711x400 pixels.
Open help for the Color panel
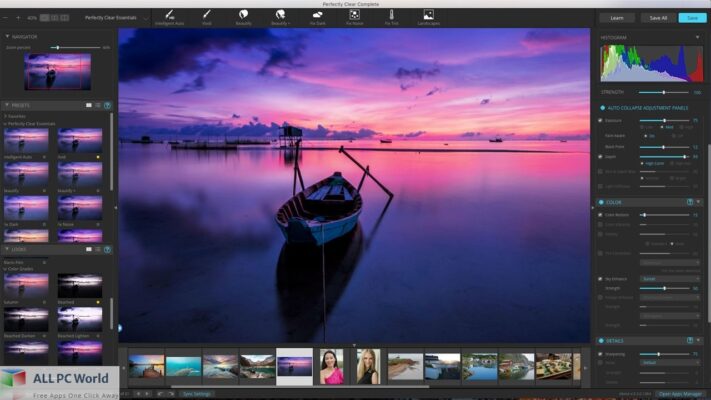click(x=689, y=202)
